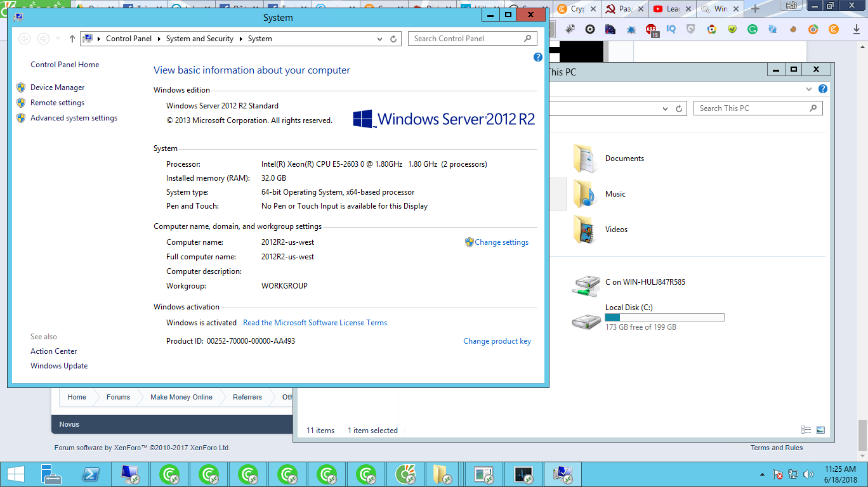The width and height of the screenshot is (868, 487).
Task: Open the This PC window help icon
Action: tap(823, 89)
